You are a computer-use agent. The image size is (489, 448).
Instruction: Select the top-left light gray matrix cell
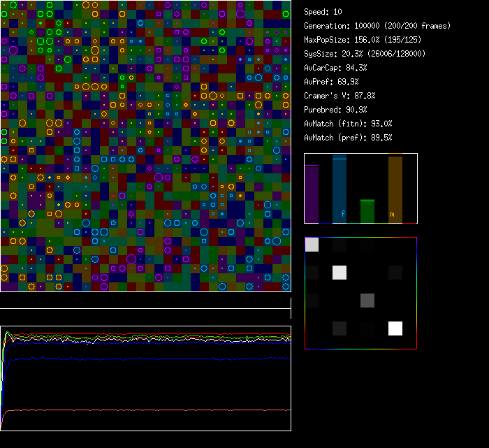312,245
